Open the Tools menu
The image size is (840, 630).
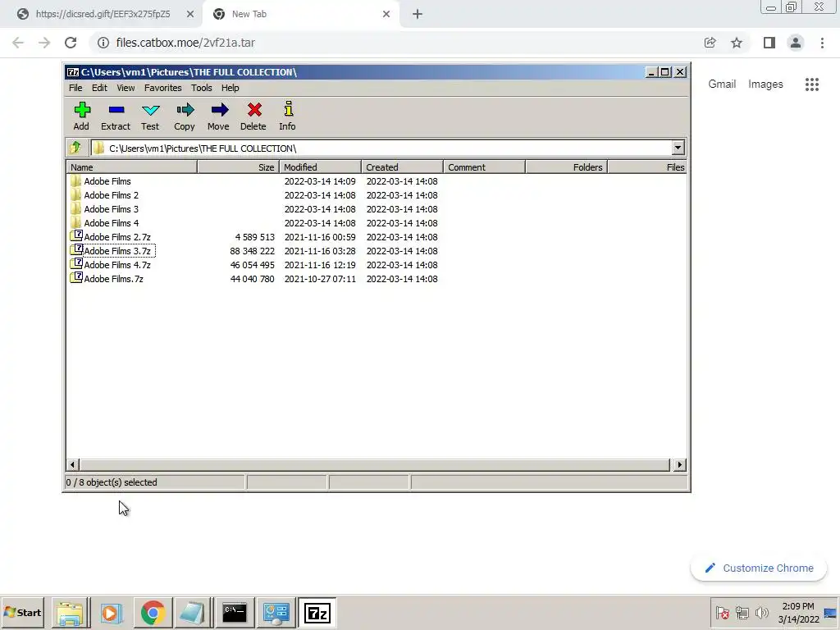tap(202, 88)
